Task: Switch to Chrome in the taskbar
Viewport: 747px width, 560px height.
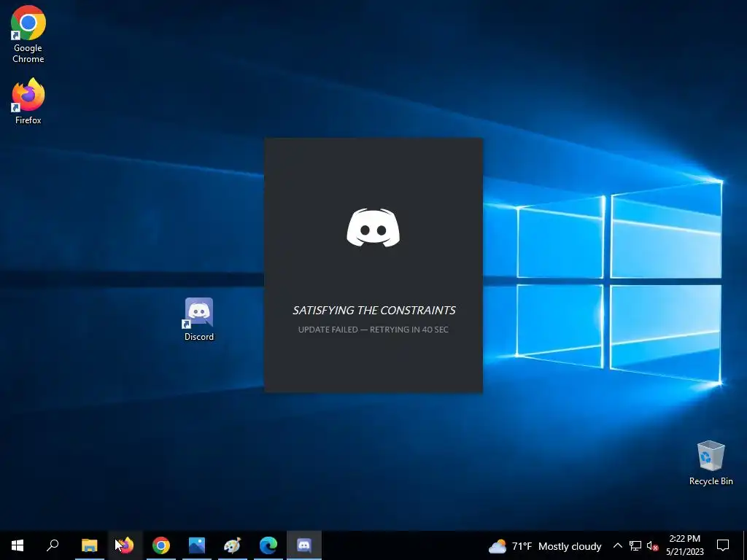Action: (x=161, y=545)
